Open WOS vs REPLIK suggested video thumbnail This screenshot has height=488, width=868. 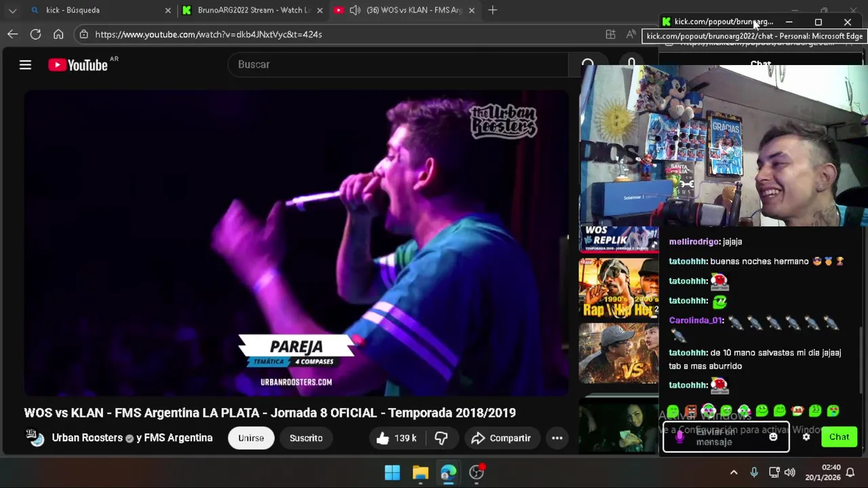[x=618, y=239]
